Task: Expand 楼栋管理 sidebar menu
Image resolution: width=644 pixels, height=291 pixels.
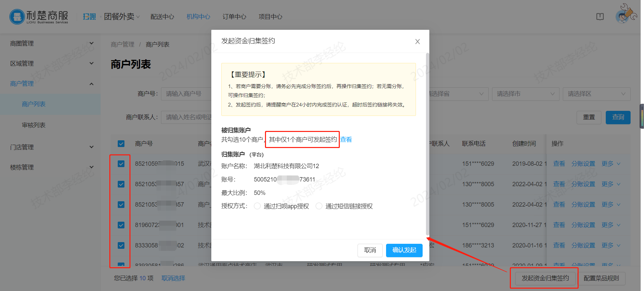Action: 50,167
